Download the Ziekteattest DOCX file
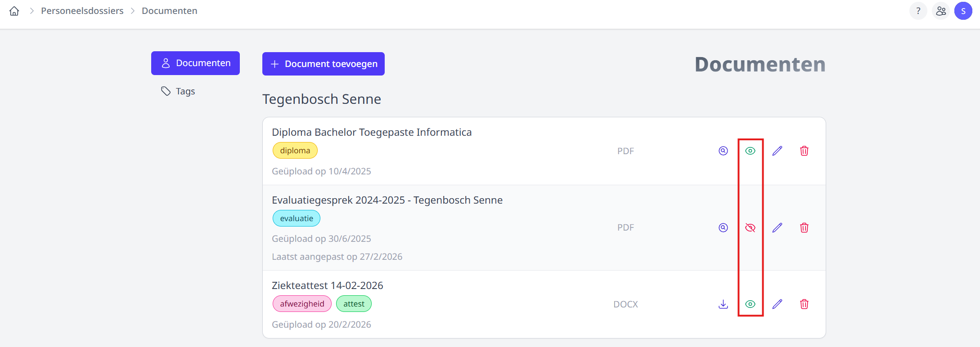 click(x=723, y=304)
